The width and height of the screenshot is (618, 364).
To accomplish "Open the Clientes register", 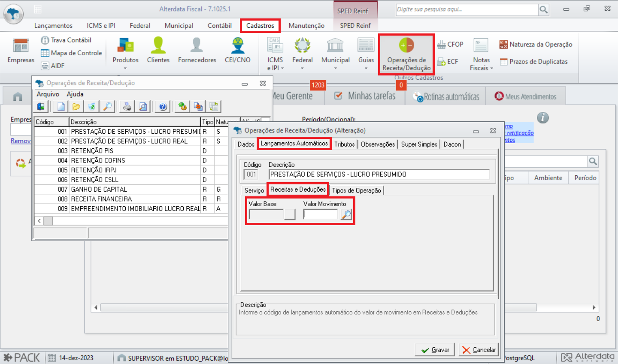I will (158, 50).
